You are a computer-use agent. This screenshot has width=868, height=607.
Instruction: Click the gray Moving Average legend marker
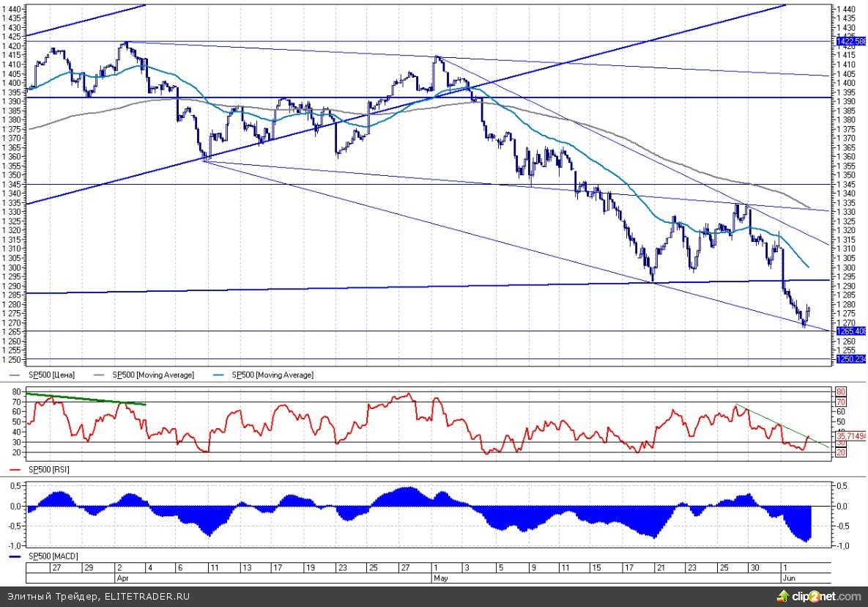click(100, 375)
